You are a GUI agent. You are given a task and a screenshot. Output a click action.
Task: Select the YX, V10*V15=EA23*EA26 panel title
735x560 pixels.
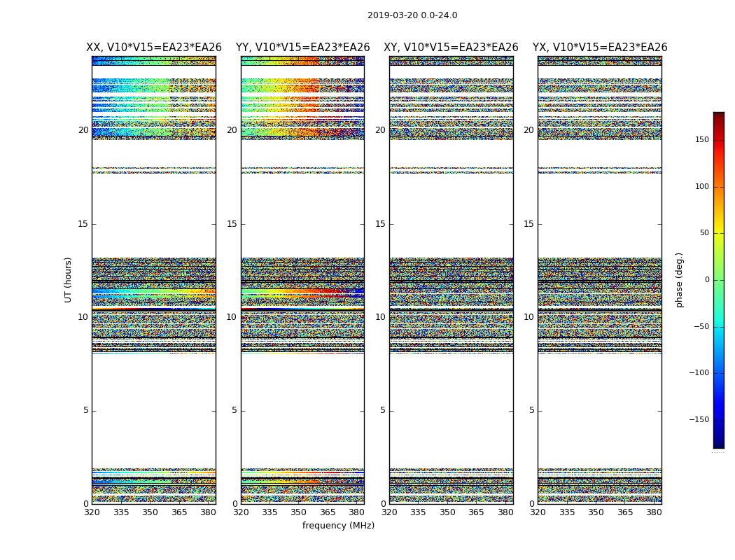pos(599,48)
